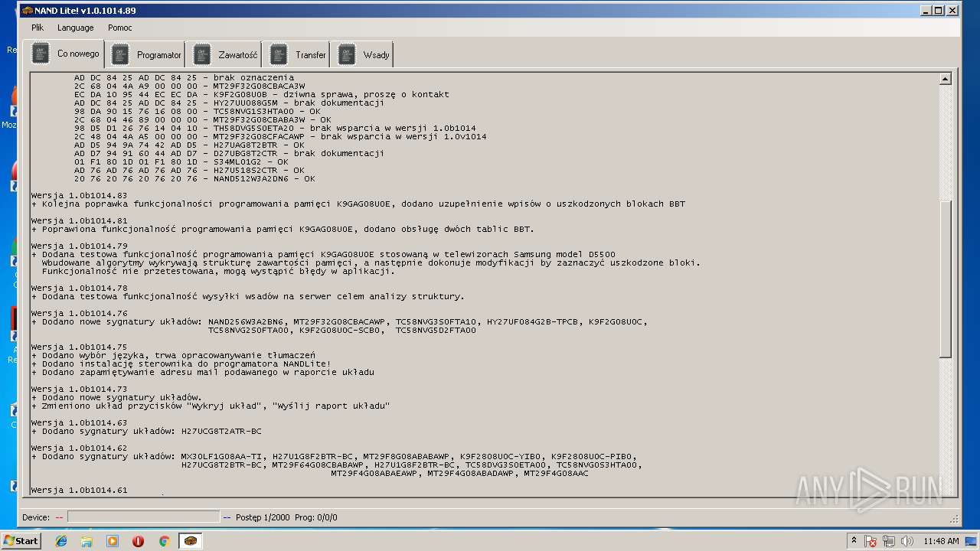The width and height of the screenshot is (980, 551).
Task: Click the Wersja 1.0b1014.73 heading
Action: tap(80, 390)
